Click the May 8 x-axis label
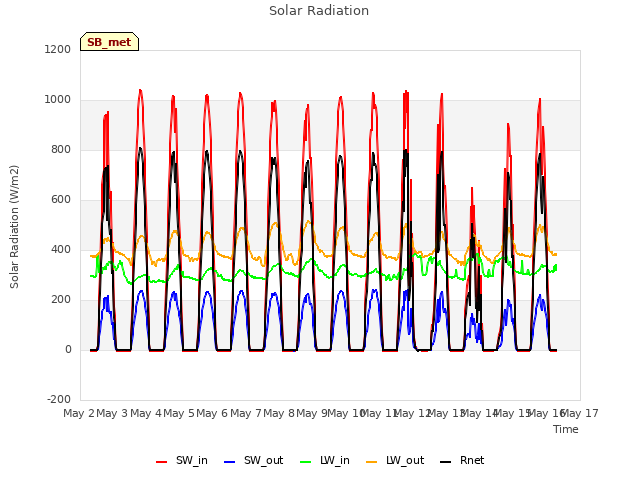640x480 pixels. tap(279, 413)
